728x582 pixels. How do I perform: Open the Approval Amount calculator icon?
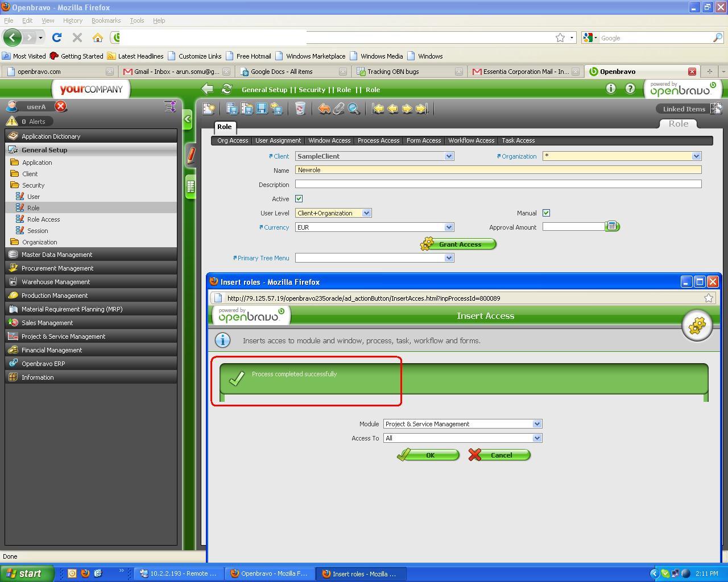coord(612,226)
